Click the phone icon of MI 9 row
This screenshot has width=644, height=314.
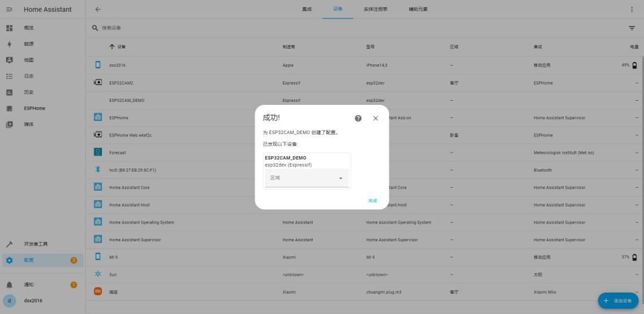(x=98, y=257)
